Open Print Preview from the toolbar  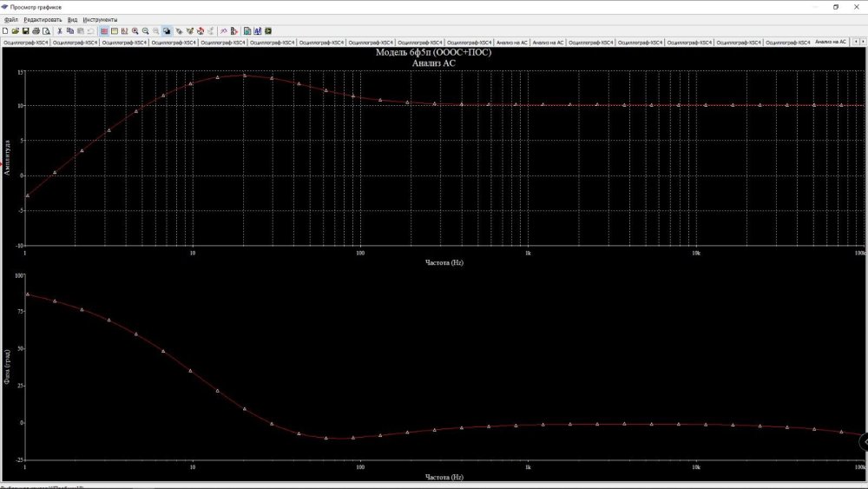tap(46, 30)
